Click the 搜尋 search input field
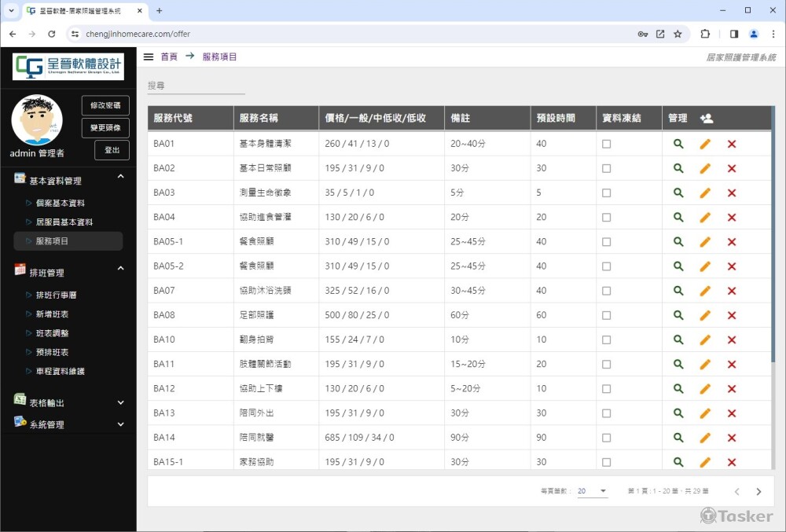This screenshot has width=786, height=532. point(196,86)
